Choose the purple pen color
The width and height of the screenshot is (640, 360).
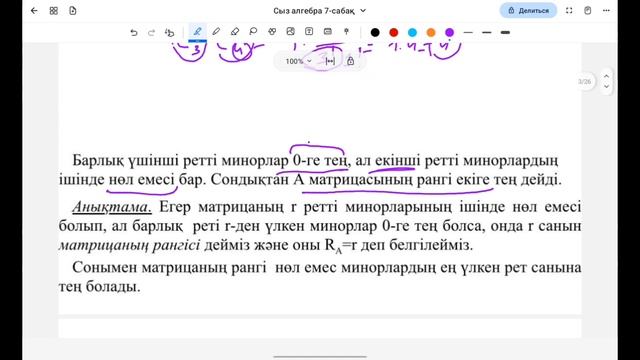(449, 32)
